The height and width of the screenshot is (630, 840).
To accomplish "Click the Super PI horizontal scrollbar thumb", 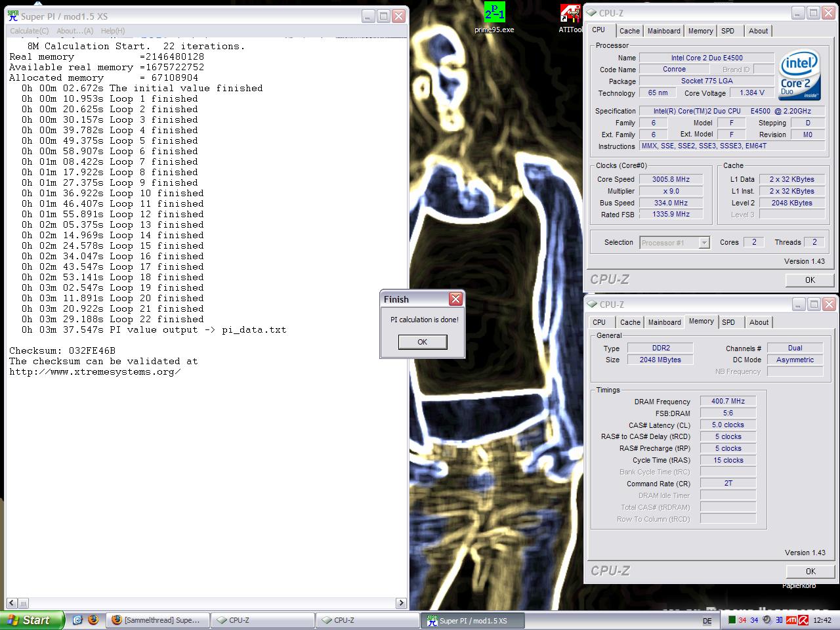I will click(23, 603).
